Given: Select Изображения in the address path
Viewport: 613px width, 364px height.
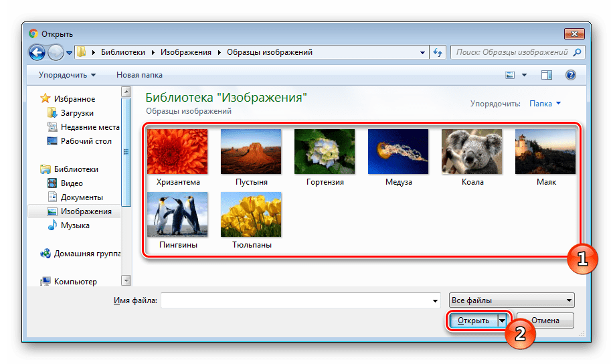Looking at the screenshot, I should coord(185,52).
